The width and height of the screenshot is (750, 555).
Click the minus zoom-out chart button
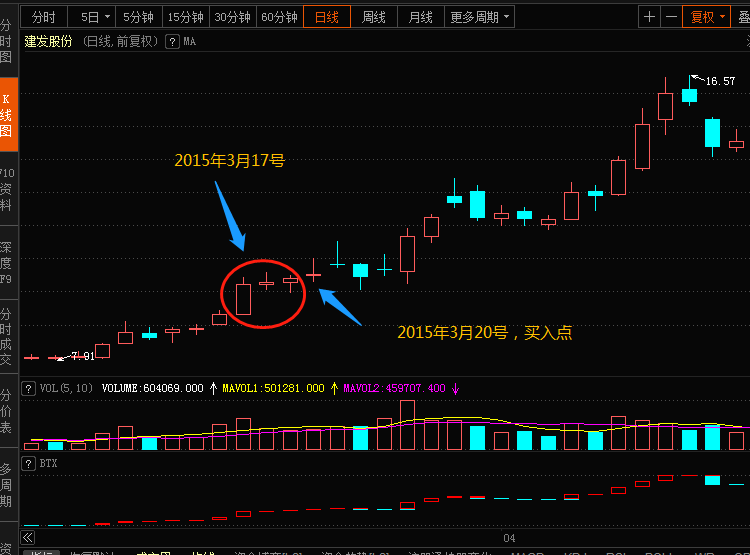[x=671, y=17]
